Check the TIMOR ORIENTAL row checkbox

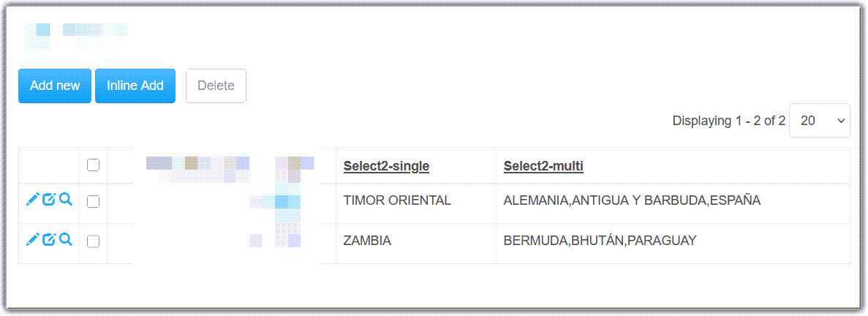tap(94, 202)
